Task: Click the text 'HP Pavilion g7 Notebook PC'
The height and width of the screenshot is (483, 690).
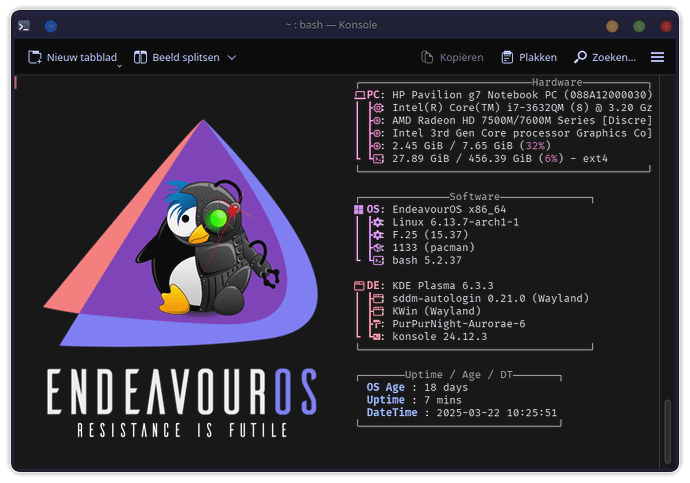Action: pyautogui.click(x=474, y=95)
